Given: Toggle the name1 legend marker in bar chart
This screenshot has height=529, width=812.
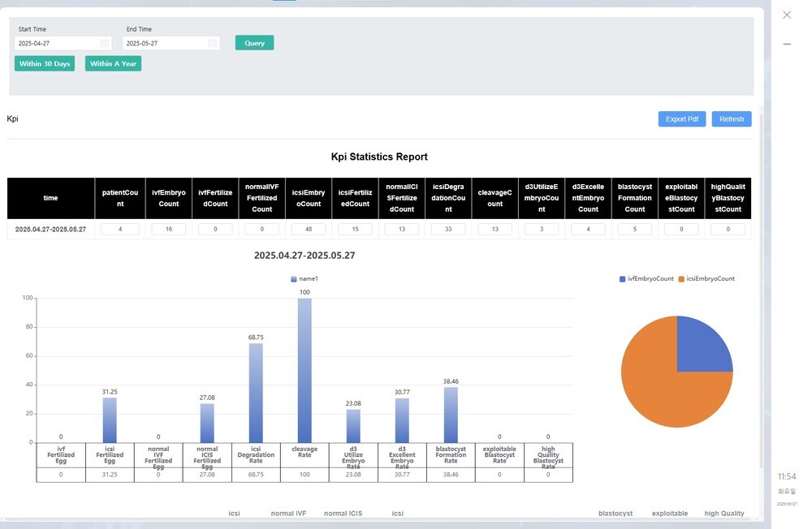Looking at the screenshot, I should pos(294,279).
